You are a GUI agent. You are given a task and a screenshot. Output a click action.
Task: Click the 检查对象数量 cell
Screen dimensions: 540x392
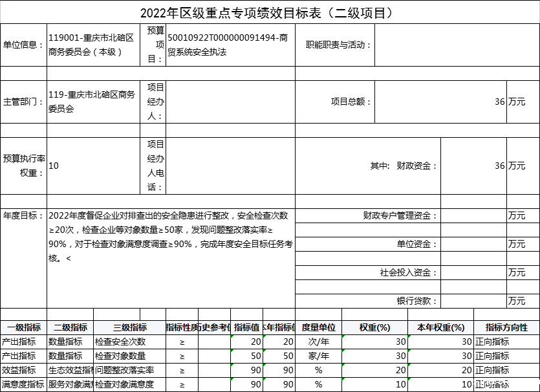tap(130, 356)
